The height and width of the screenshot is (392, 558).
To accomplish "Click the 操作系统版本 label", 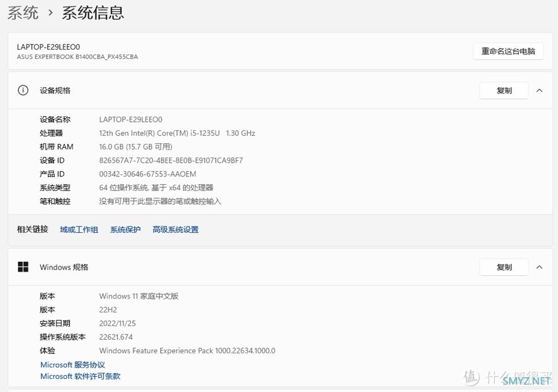I will (x=63, y=337).
